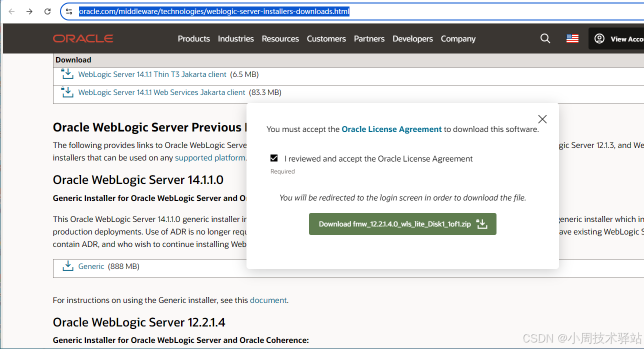Click the (83.3 MB) file size text
This screenshot has height=349, width=644.
(x=265, y=92)
